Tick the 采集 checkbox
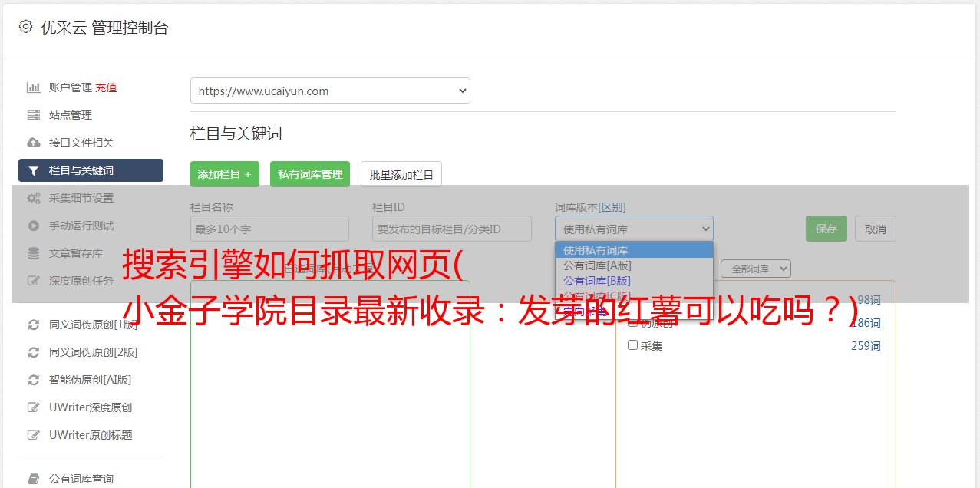The image size is (980, 488). click(632, 345)
